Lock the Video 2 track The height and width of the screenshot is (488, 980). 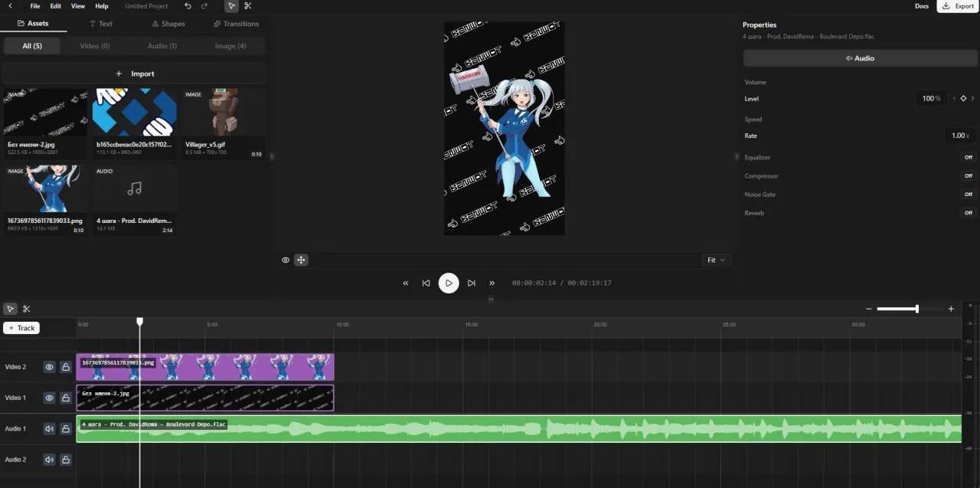point(66,367)
